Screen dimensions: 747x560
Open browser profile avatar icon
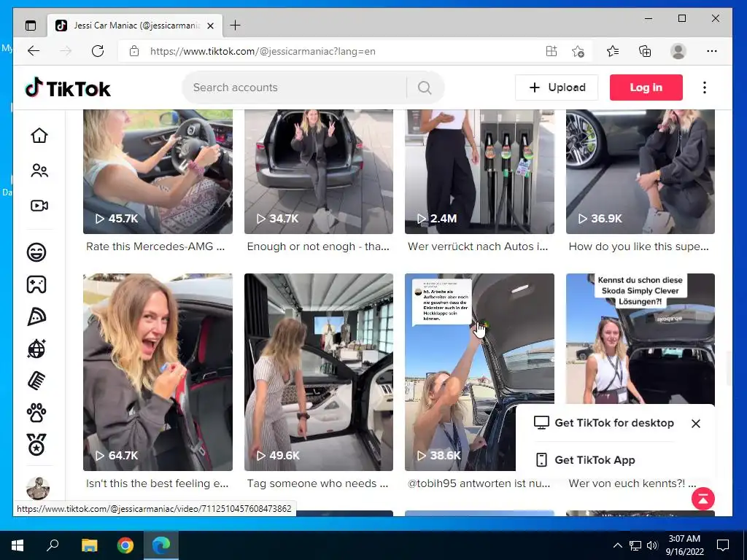(678, 51)
